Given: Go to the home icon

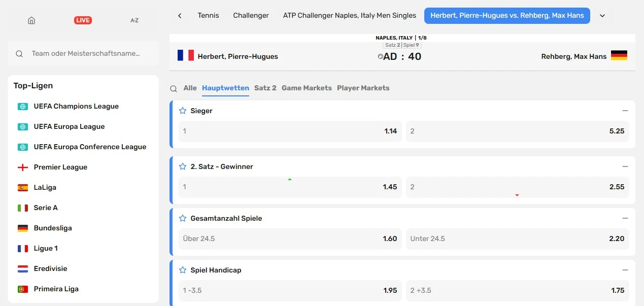Looking at the screenshot, I should tap(31, 20).
